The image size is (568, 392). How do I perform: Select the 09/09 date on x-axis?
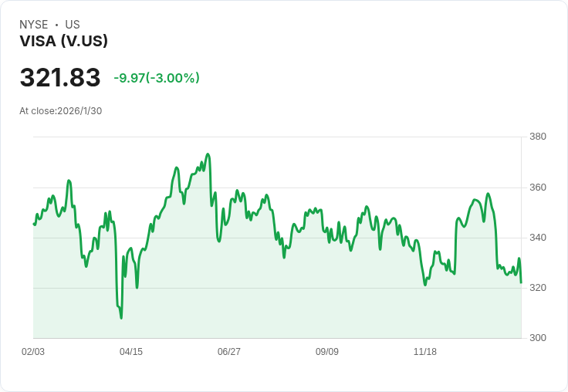pos(327,352)
